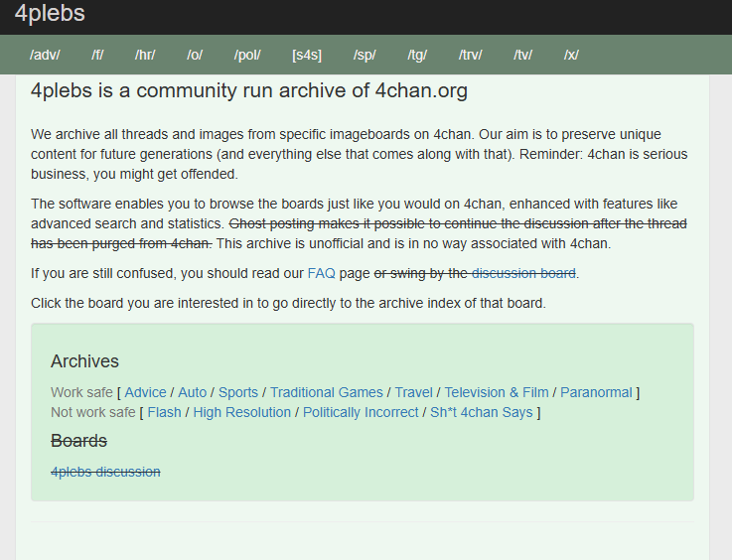Navigate to the /sp/ board

(x=365, y=55)
